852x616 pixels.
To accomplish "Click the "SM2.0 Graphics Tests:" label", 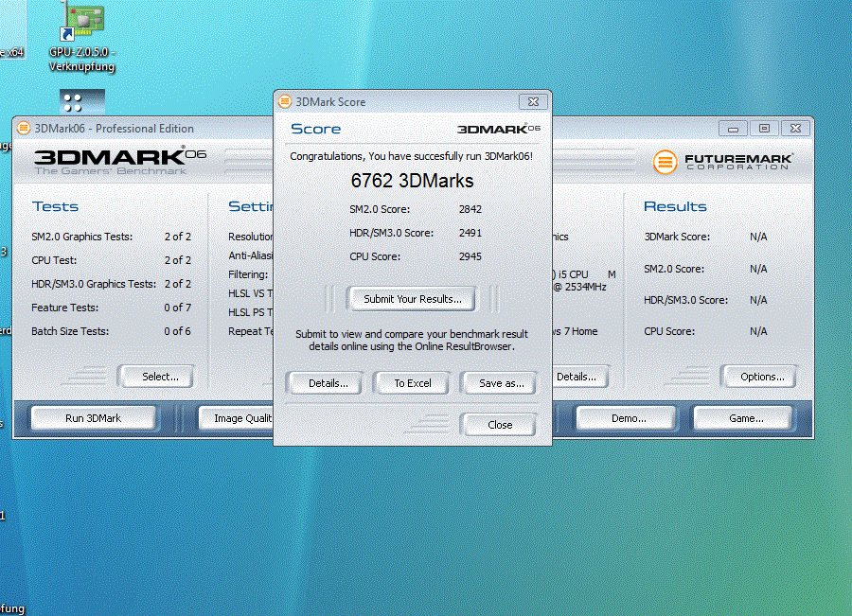I will (x=82, y=237).
